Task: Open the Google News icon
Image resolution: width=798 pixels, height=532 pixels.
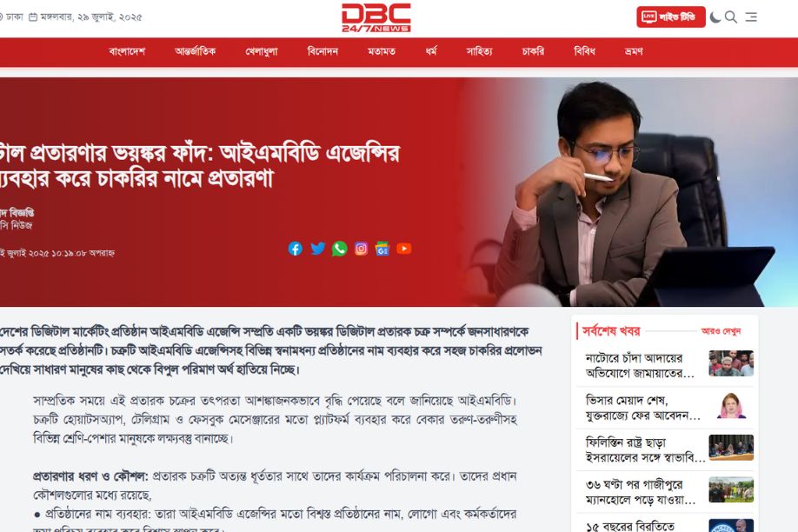Action: (x=382, y=249)
